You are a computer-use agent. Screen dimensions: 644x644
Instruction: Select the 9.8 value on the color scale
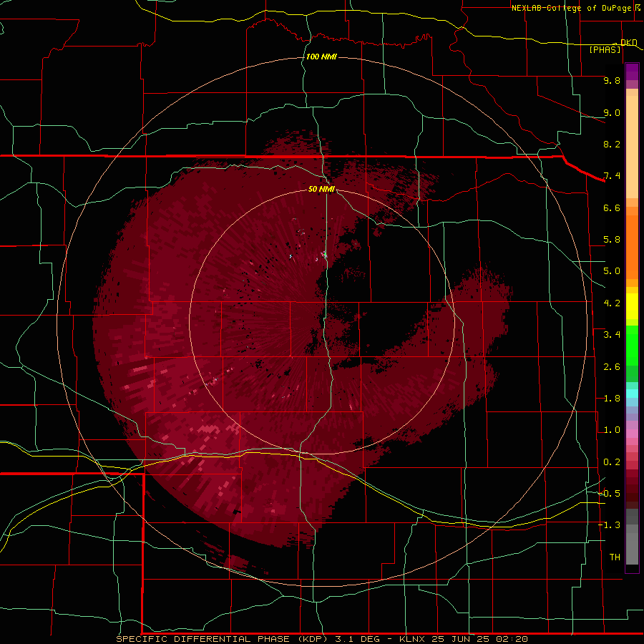612,80
